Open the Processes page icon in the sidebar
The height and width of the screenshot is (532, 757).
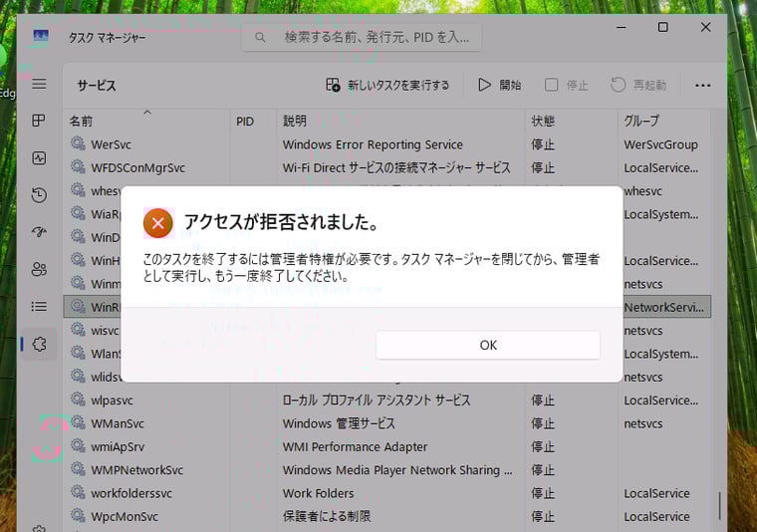tap(39, 121)
